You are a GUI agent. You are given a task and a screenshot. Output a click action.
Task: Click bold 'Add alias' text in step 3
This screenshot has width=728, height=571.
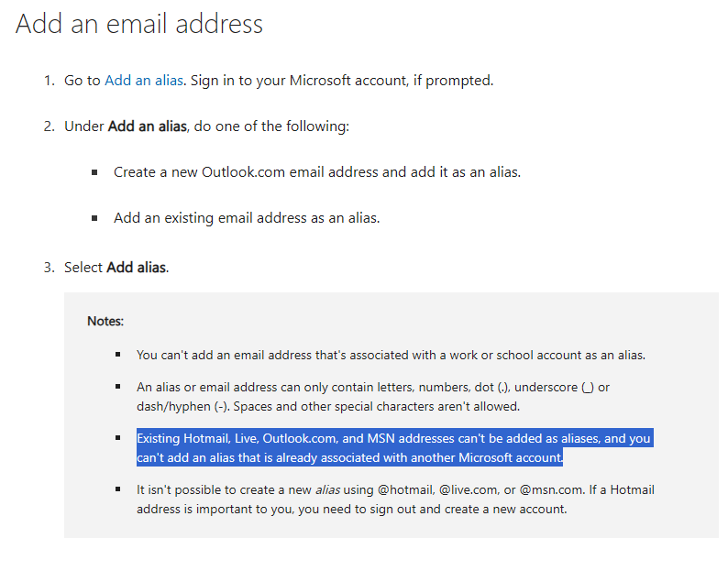(x=136, y=268)
